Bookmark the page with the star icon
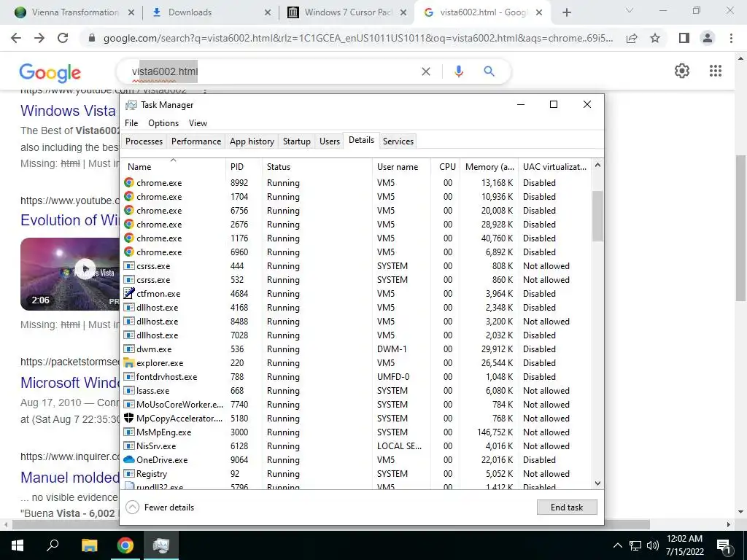The height and width of the screenshot is (560, 747). 655,38
